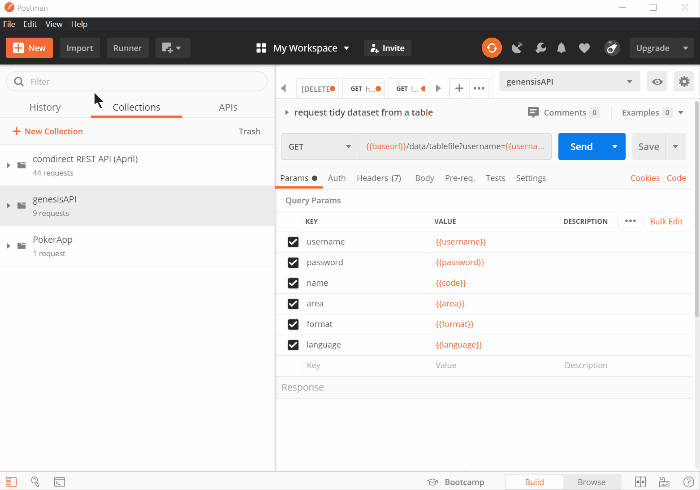Switch to Browse mode
The image size is (700, 490).
(592, 482)
